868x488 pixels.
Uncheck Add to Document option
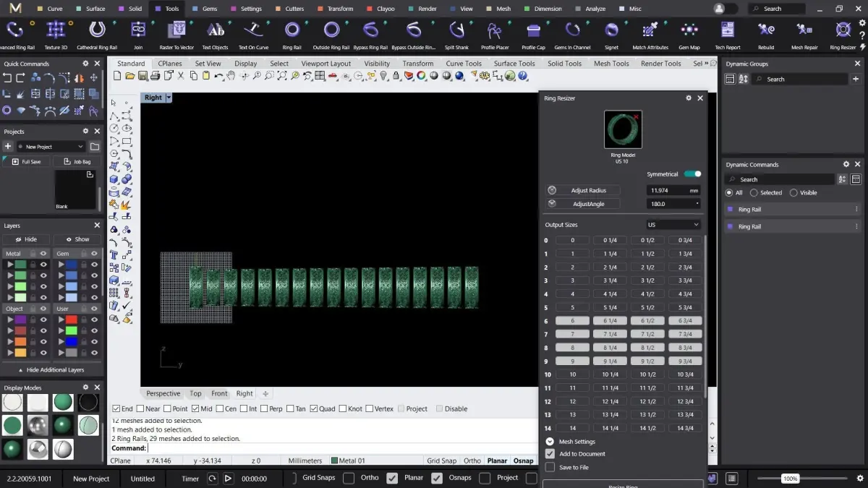(550, 454)
